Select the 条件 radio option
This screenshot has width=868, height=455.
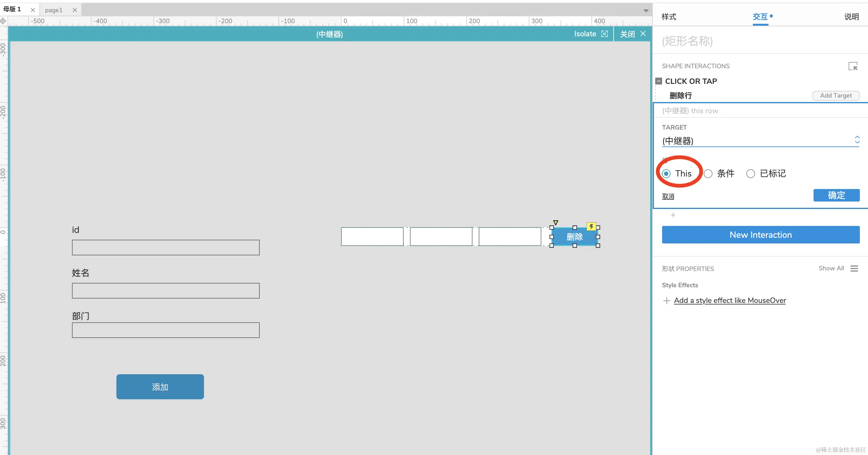tap(708, 174)
